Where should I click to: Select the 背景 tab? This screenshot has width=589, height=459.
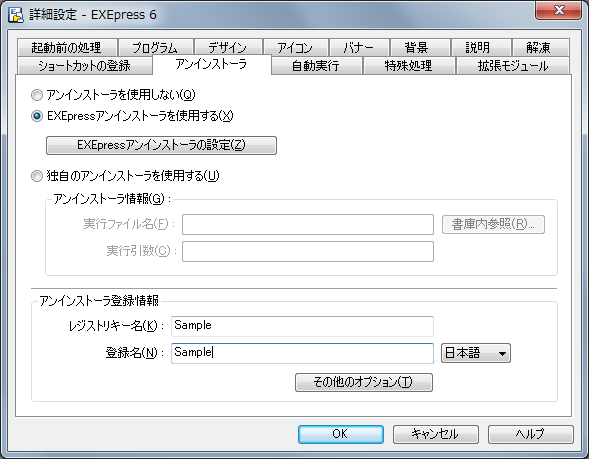point(420,48)
